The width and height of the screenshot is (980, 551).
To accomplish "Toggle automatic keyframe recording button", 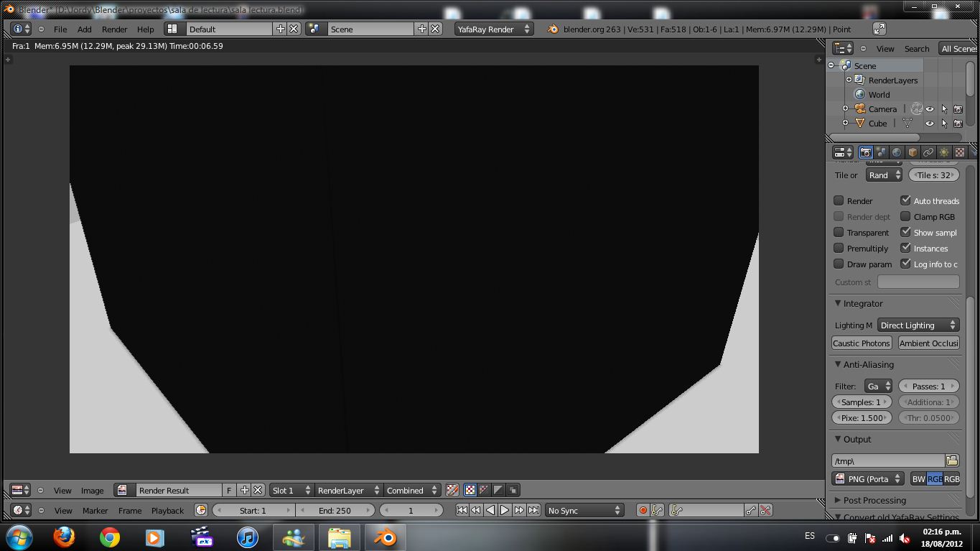I will [643, 510].
